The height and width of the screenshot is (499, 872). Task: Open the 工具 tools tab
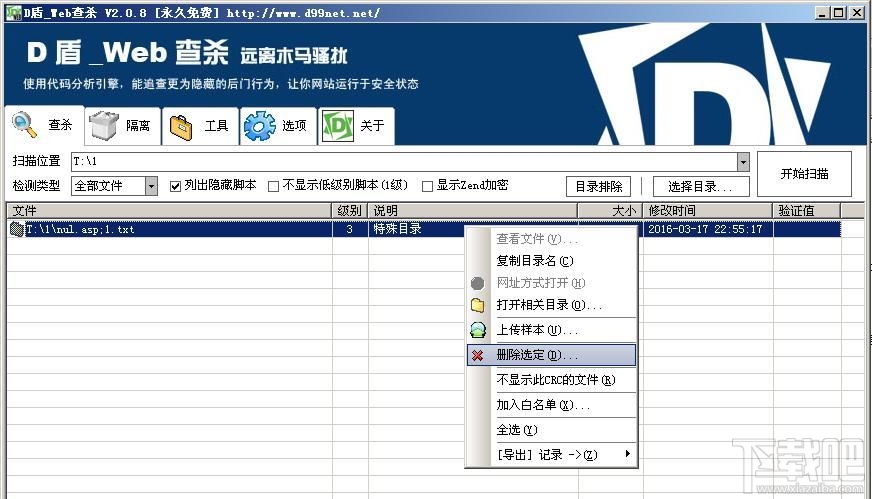point(200,126)
